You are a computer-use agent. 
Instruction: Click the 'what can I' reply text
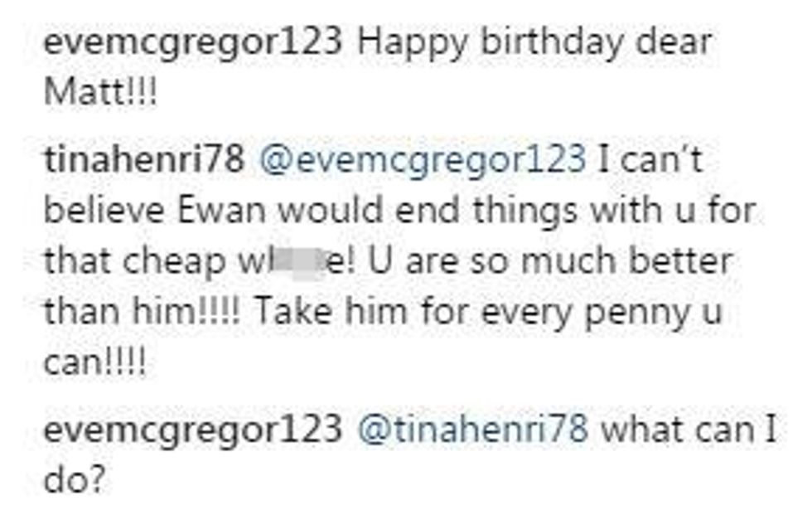pos(689,430)
